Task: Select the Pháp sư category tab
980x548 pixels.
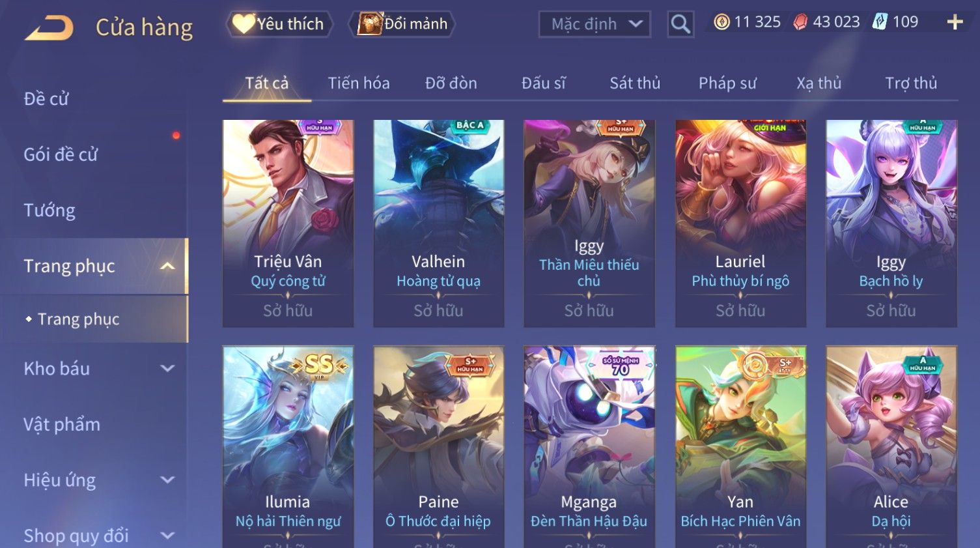Action: click(x=727, y=83)
